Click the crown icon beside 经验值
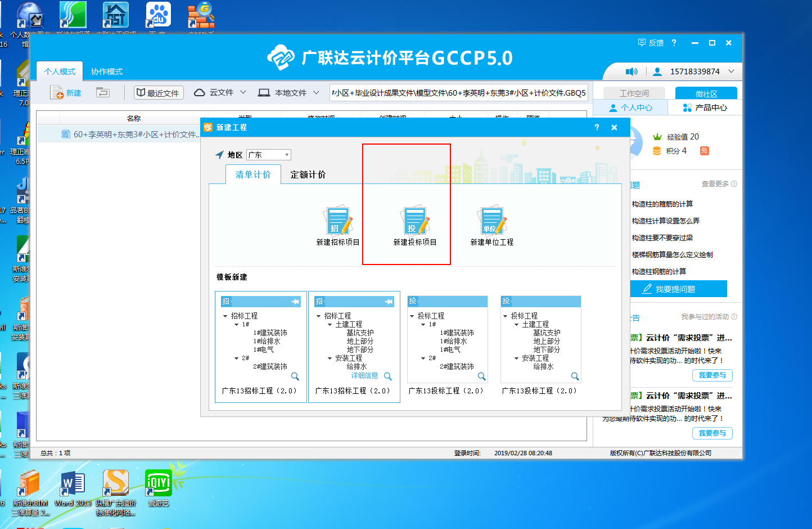The width and height of the screenshot is (812, 529). point(657,137)
